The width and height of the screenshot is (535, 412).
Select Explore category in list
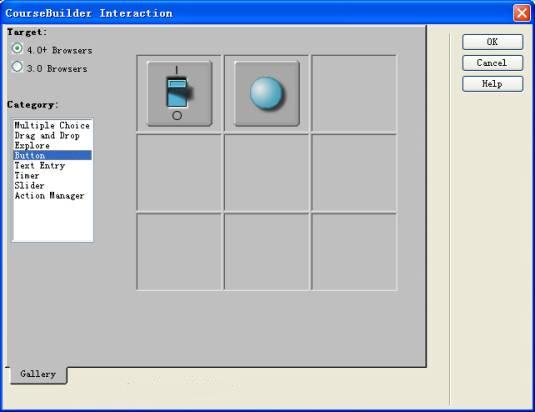click(32, 146)
